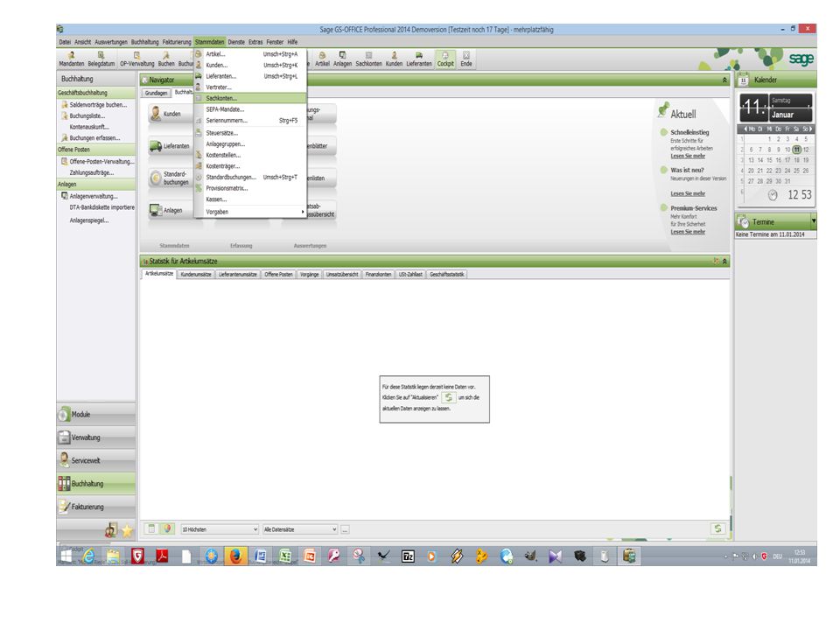
Task: Open Lieferanten from the toolbar
Action: (419, 59)
